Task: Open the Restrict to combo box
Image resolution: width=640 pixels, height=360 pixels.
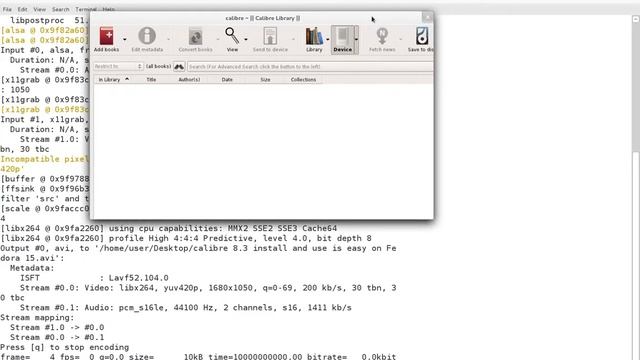Action: click(118, 66)
